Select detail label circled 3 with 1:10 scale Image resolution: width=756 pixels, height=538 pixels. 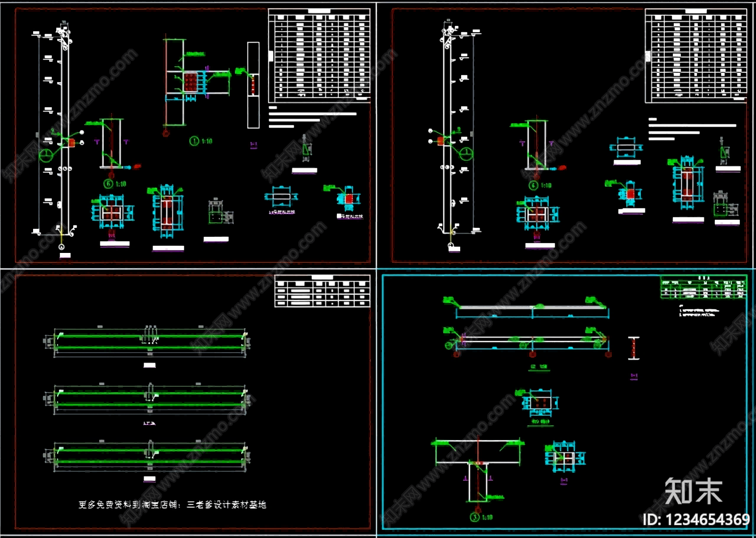coord(481,517)
